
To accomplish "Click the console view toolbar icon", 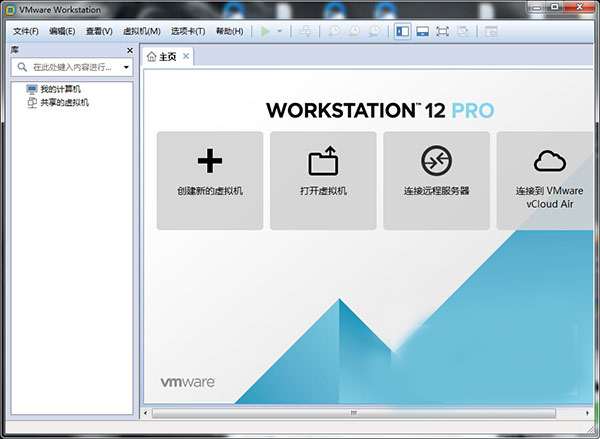I will click(491, 31).
